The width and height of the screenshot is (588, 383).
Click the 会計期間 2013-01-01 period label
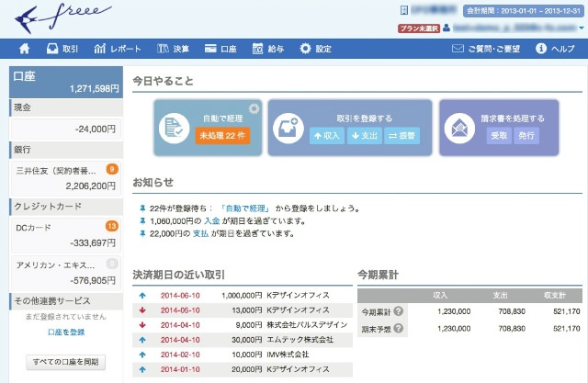tap(524, 11)
